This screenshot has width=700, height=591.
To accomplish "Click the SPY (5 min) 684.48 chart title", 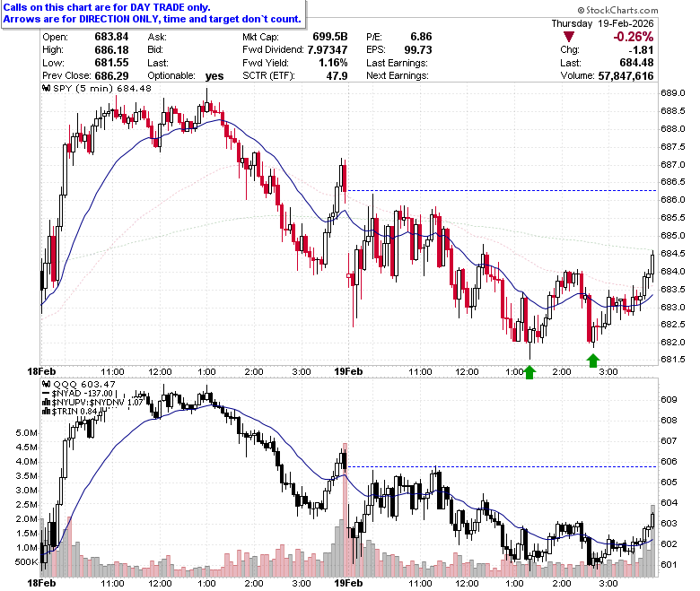I will point(102,88).
